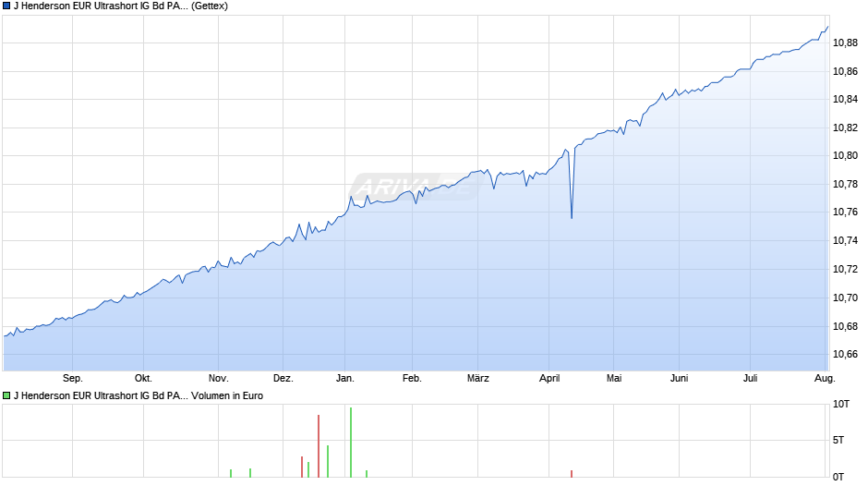
Task: Click the 10,82 price axis label
Action: pos(845,128)
